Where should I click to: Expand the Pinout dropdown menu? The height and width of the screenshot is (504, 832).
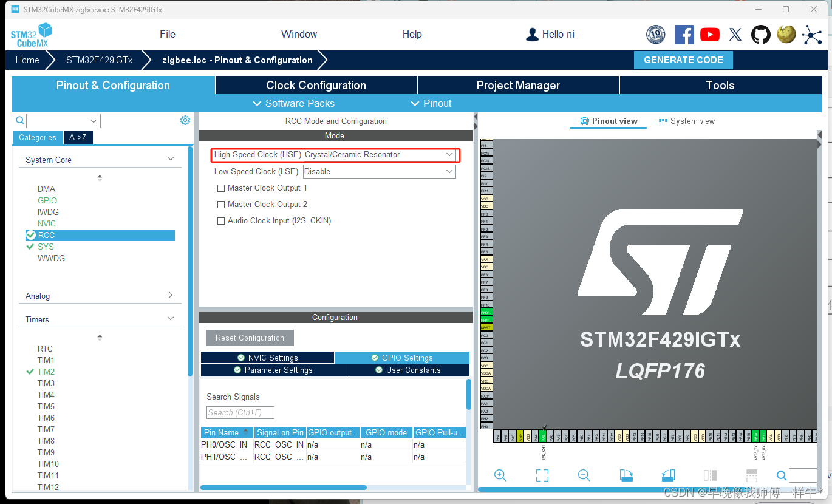click(x=431, y=103)
